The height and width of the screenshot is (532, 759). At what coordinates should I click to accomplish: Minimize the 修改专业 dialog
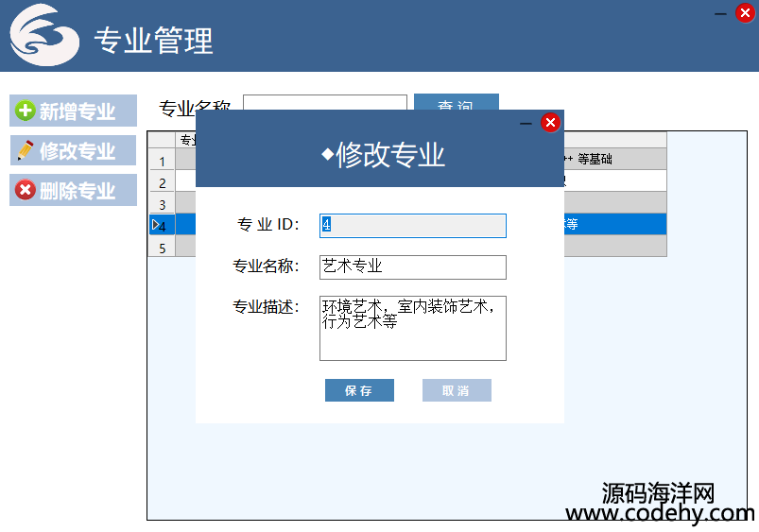pos(526,124)
